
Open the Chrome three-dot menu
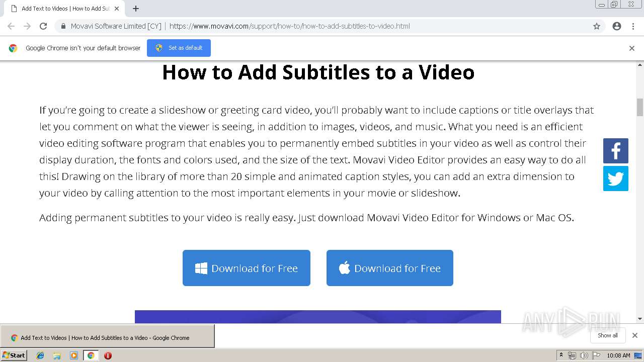click(633, 26)
